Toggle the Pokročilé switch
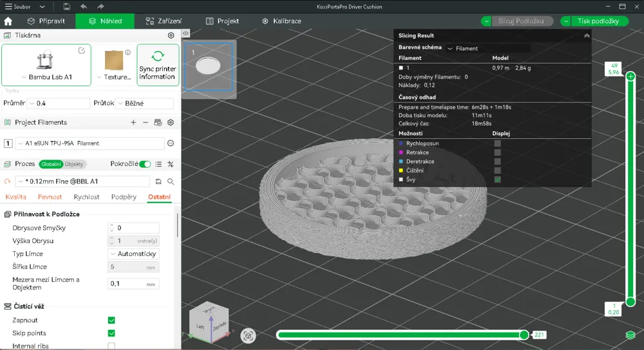The height and width of the screenshot is (350, 644). click(145, 164)
